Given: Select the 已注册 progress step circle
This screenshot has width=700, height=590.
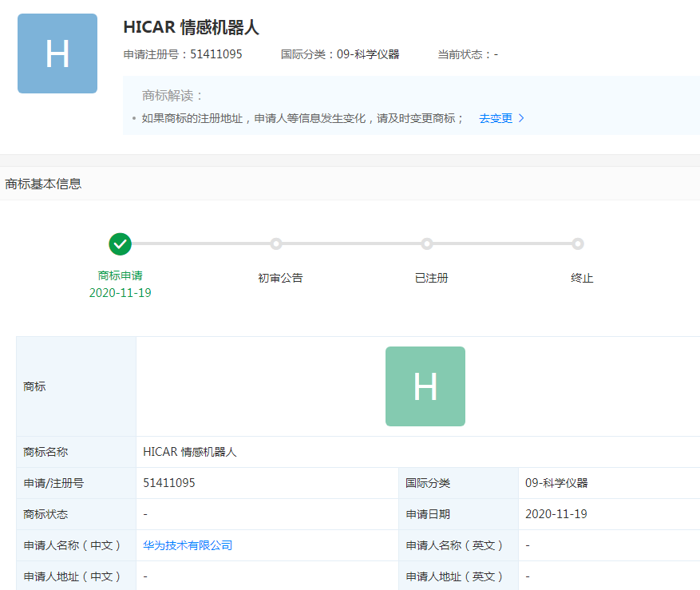Looking at the screenshot, I should click(427, 244).
